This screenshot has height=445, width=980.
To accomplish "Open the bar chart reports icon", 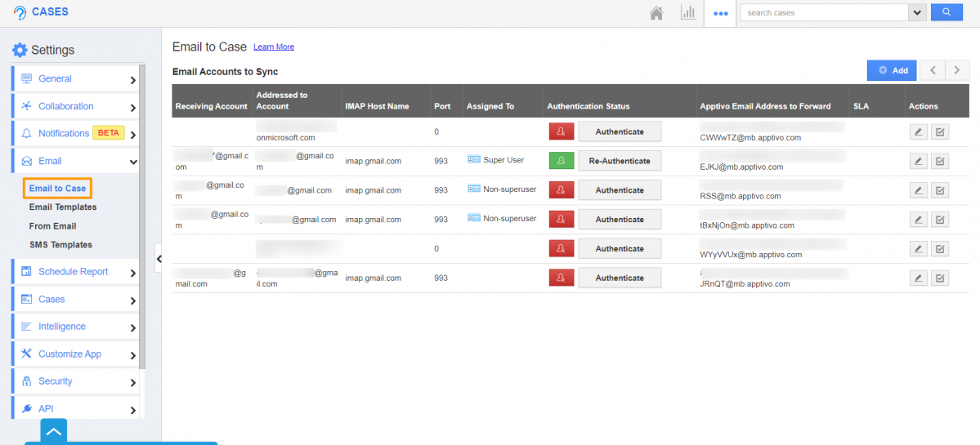I will (x=687, y=13).
